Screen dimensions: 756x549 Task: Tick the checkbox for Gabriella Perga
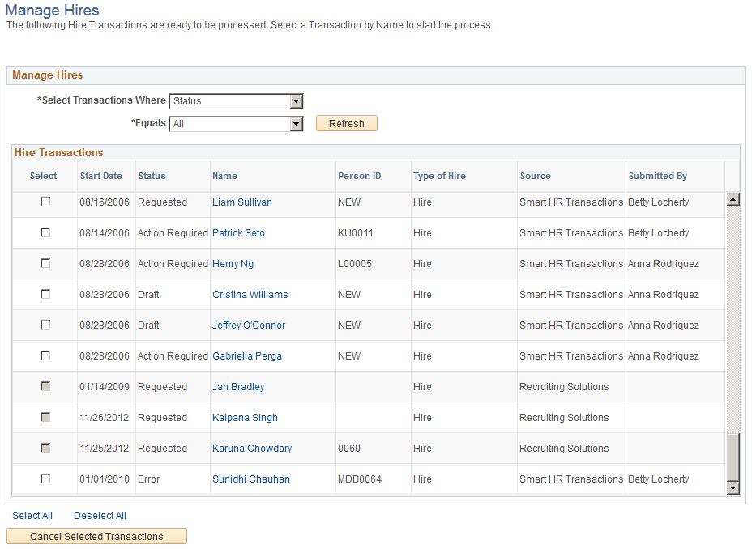(44, 355)
